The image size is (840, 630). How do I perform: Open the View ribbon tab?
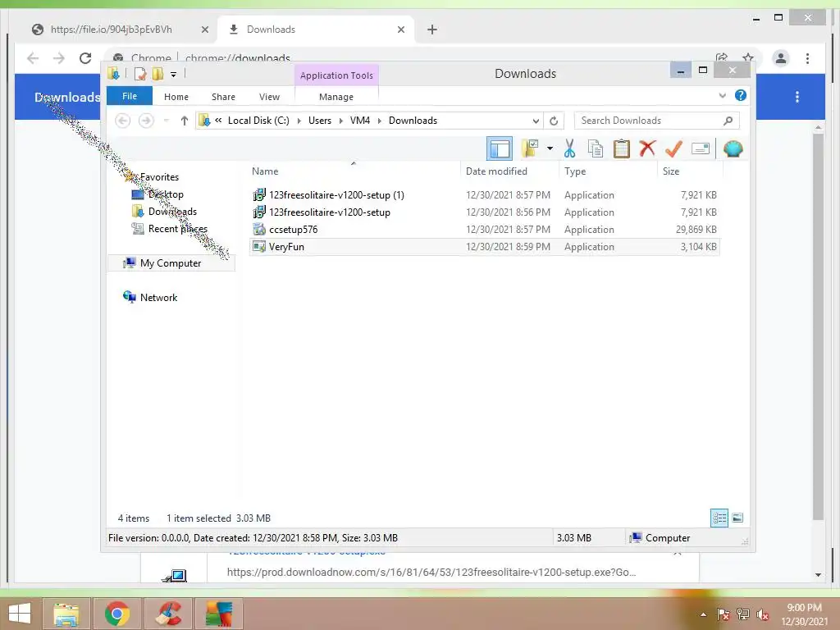269,97
